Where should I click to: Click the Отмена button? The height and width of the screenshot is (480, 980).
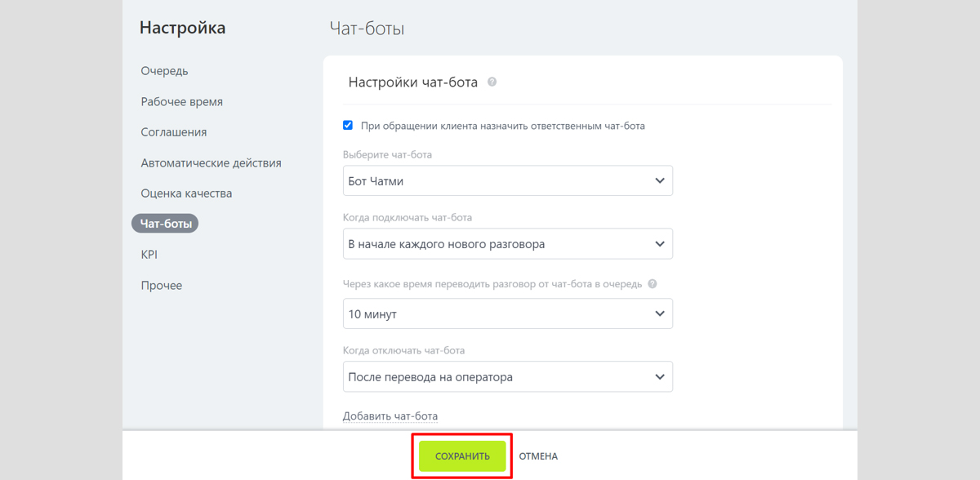pyautogui.click(x=538, y=456)
